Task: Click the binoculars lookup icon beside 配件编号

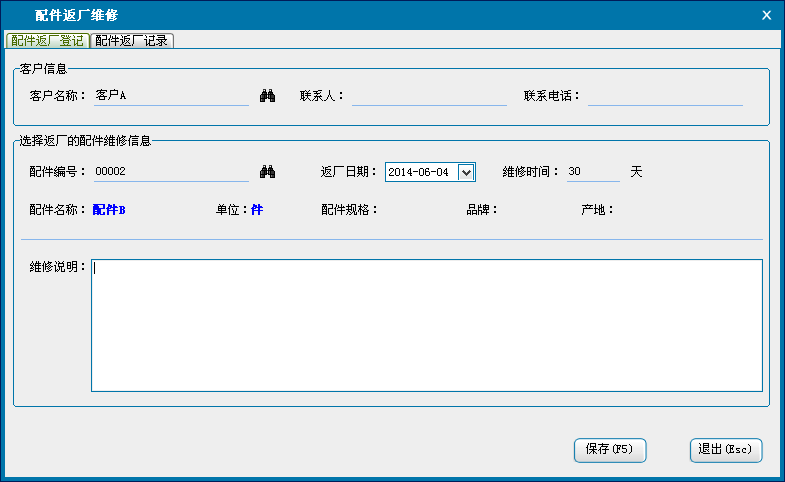Action: pyautogui.click(x=267, y=172)
